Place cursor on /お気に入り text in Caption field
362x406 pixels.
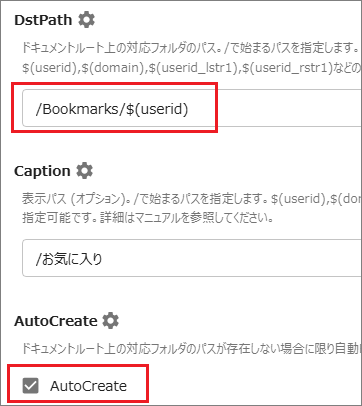point(69,259)
